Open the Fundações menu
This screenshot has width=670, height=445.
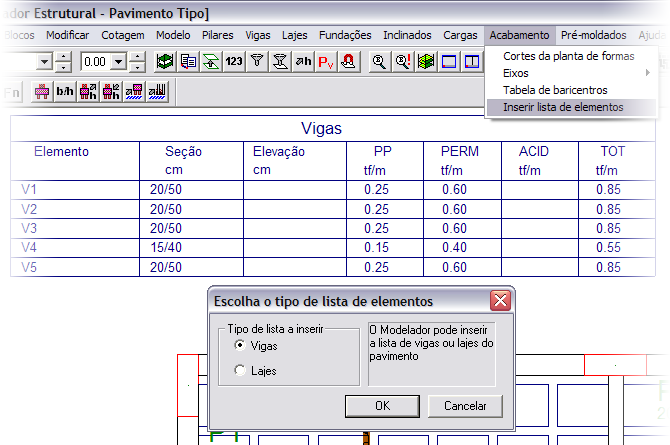point(345,35)
